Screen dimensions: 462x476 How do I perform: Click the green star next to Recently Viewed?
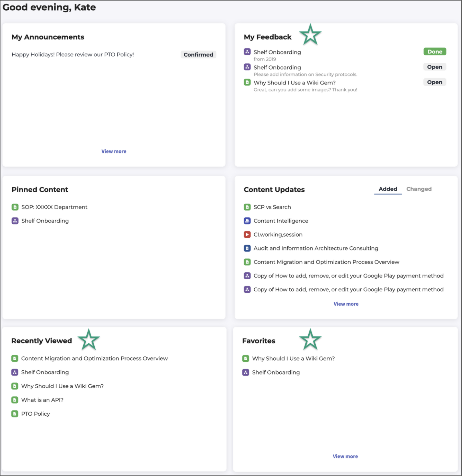89,340
